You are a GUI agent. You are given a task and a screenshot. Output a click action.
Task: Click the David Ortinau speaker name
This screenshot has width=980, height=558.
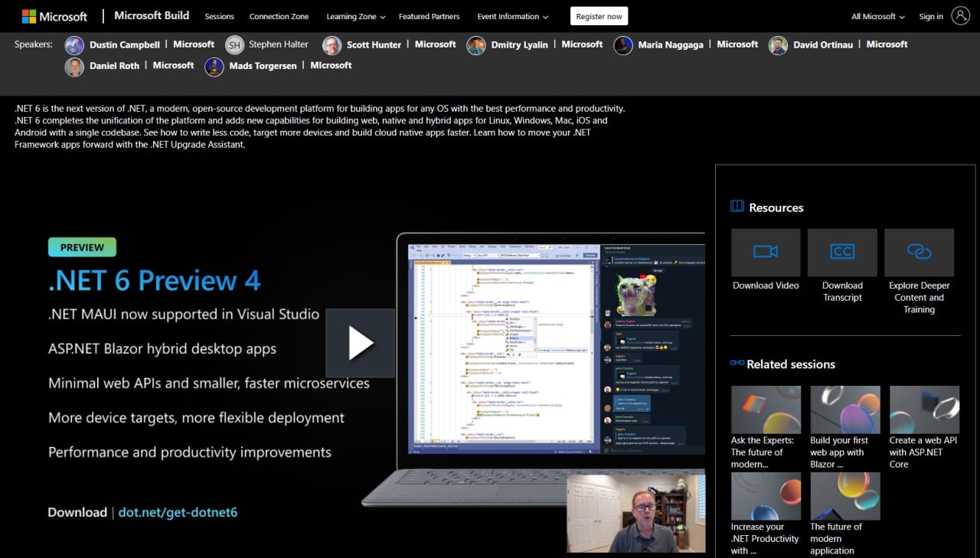pyautogui.click(x=823, y=45)
